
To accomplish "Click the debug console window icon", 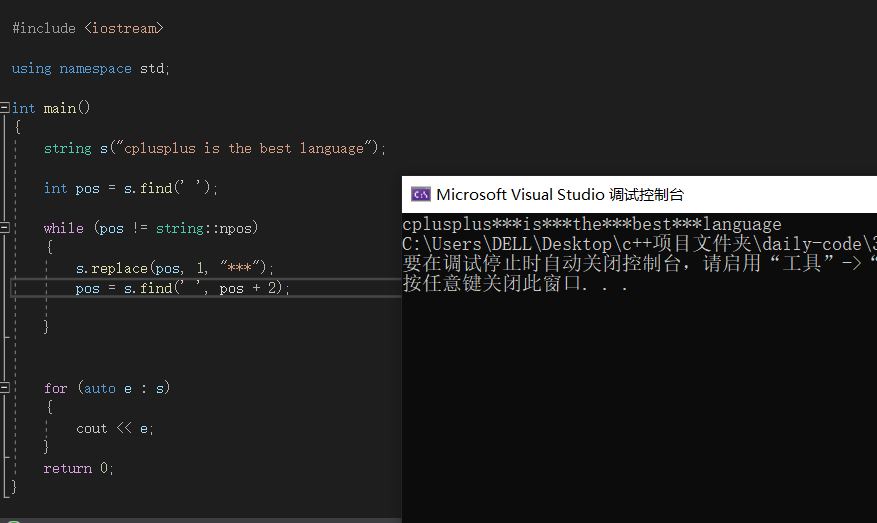I will (x=421, y=194).
